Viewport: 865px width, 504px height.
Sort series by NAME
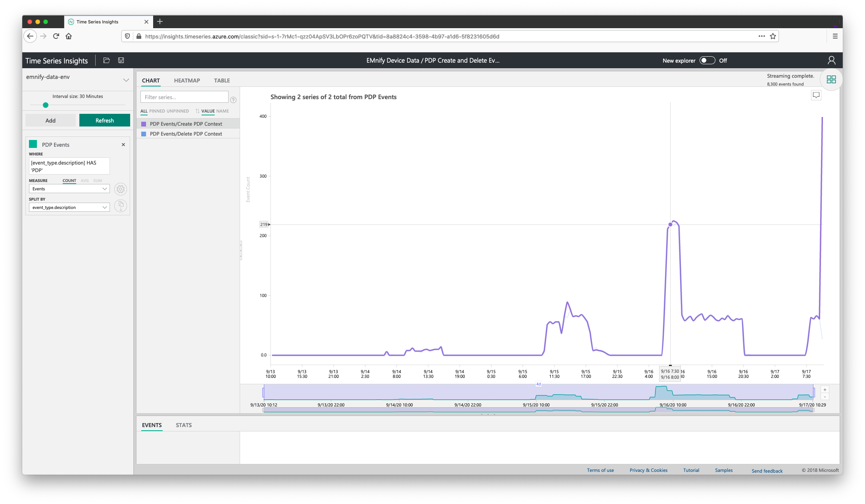click(223, 111)
